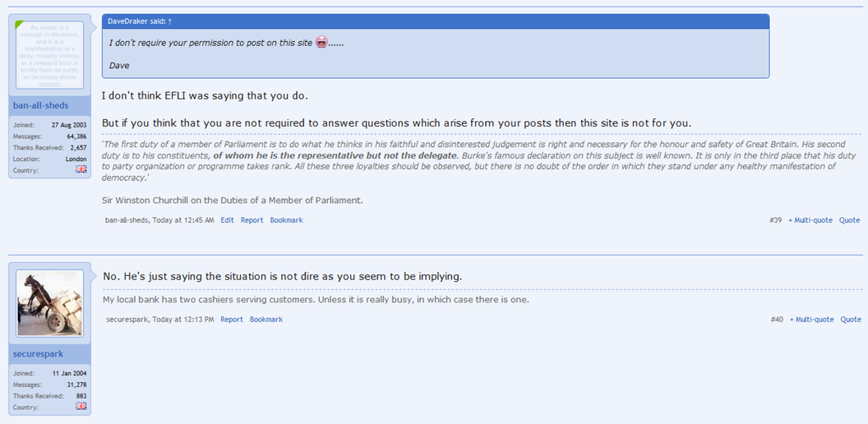Screen dimensions: 868x424
Task: Quote securespark's post
Action: point(850,319)
